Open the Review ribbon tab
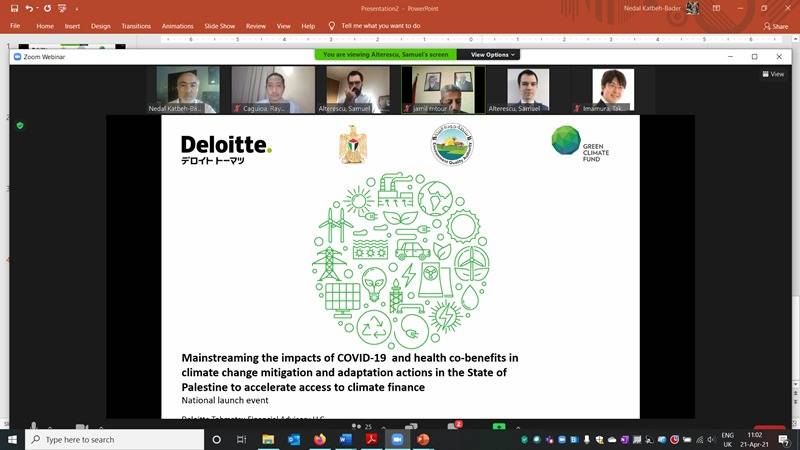 pyautogui.click(x=256, y=26)
